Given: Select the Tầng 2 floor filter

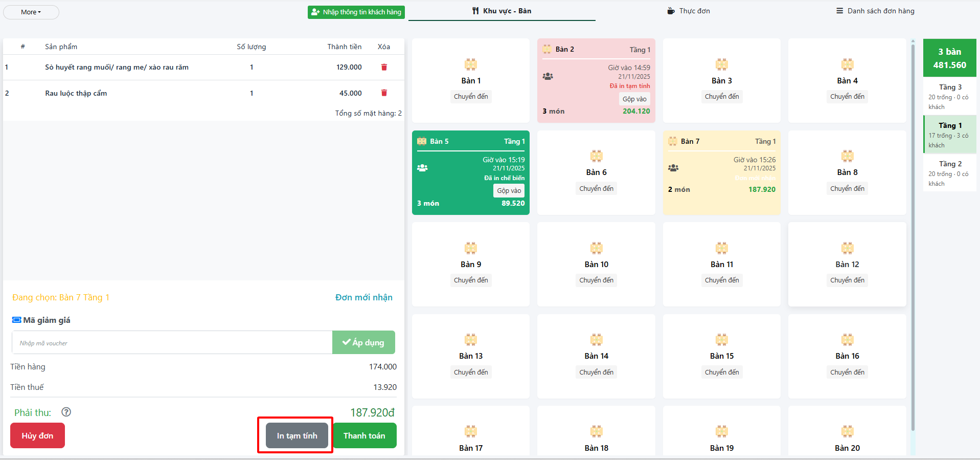Looking at the screenshot, I should tap(949, 173).
